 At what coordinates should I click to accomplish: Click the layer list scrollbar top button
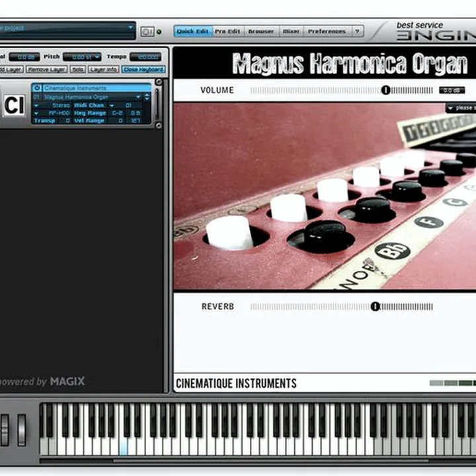pyautogui.click(x=159, y=82)
